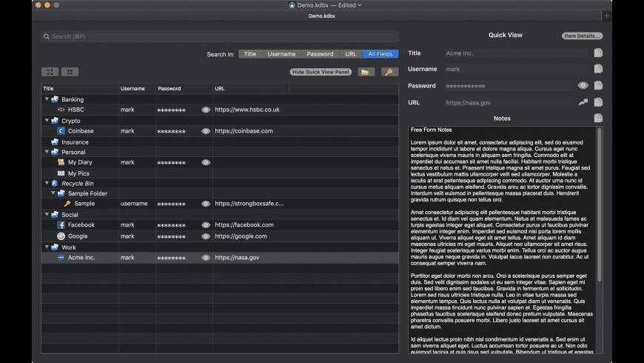The height and width of the screenshot is (363, 644).
Task: Click the collapse all groups icon
Action: coord(70,72)
